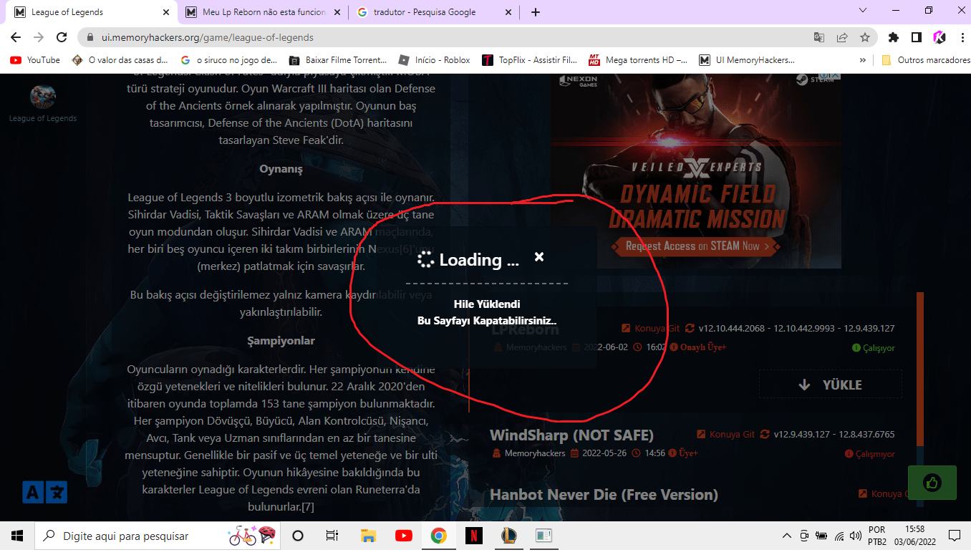Click the WindSharp (NOT SAFE) title
Screen dimensions: 971x560
click(x=571, y=435)
